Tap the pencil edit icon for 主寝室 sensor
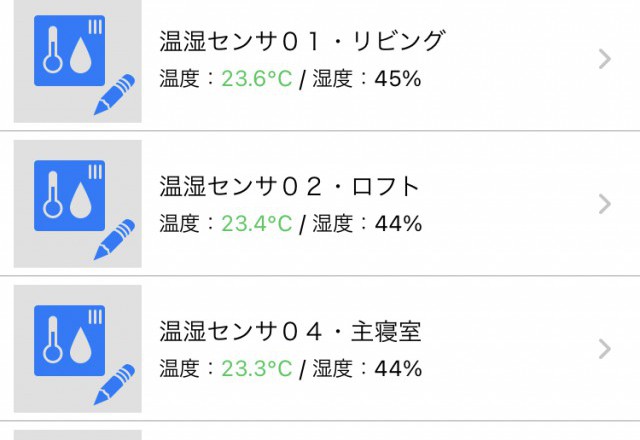This screenshot has width=640, height=440. point(114,385)
